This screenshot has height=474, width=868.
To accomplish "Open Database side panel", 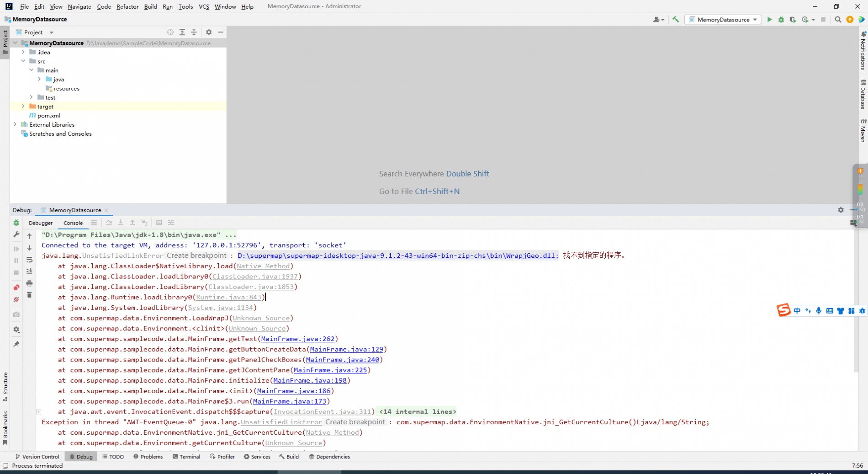I will tap(863, 94).
